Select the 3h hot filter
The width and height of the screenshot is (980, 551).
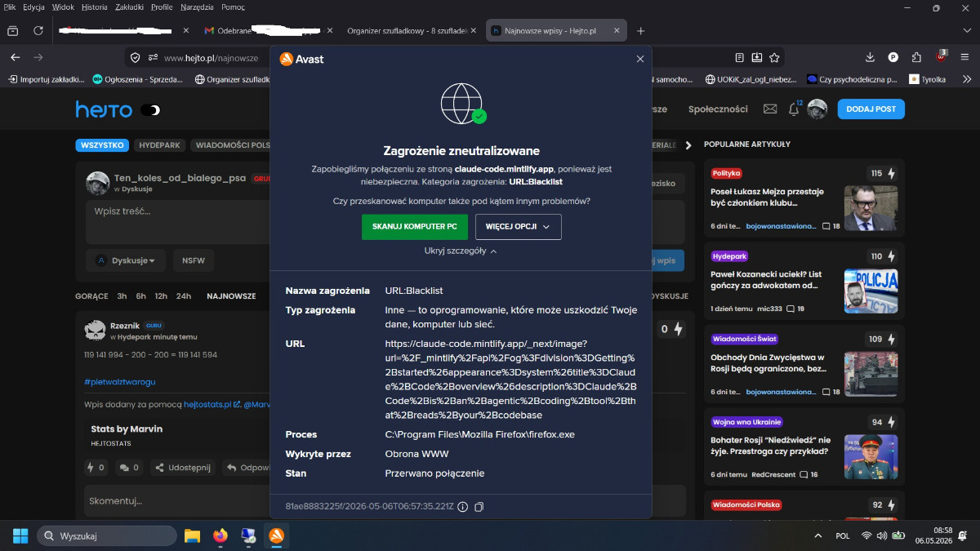point(122,296)
